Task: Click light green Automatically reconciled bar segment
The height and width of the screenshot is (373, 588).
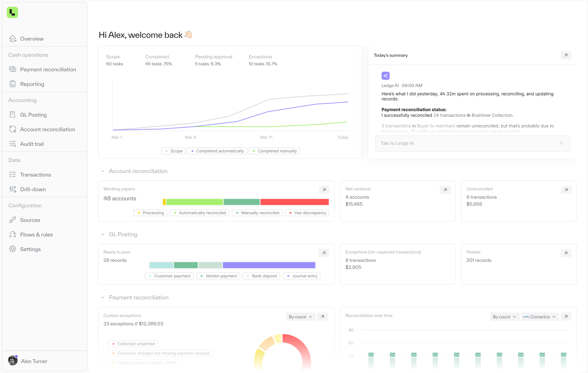Action: (x=194, y=202)
